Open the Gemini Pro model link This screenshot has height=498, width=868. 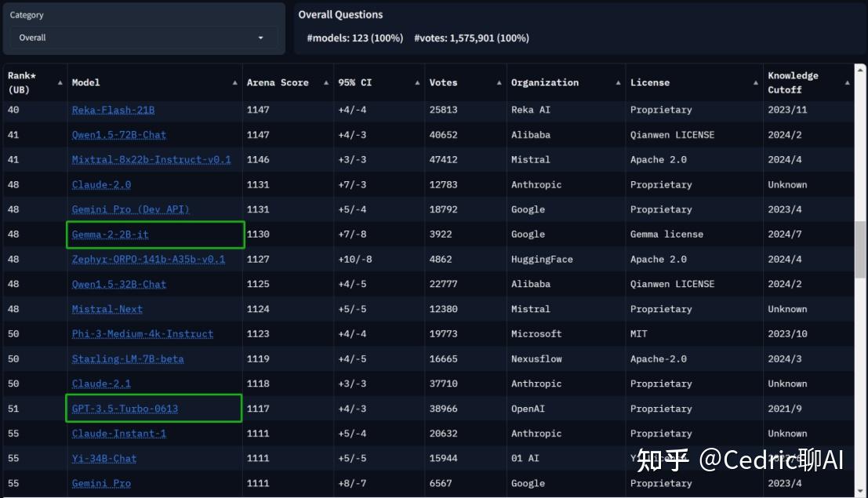click(x=100, y=483)
